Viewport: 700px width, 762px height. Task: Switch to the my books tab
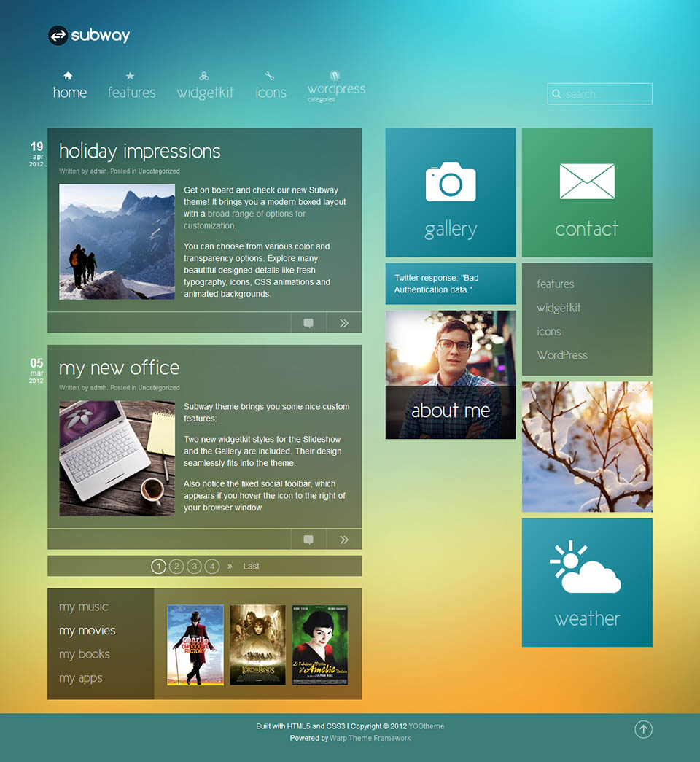point(84,654)
